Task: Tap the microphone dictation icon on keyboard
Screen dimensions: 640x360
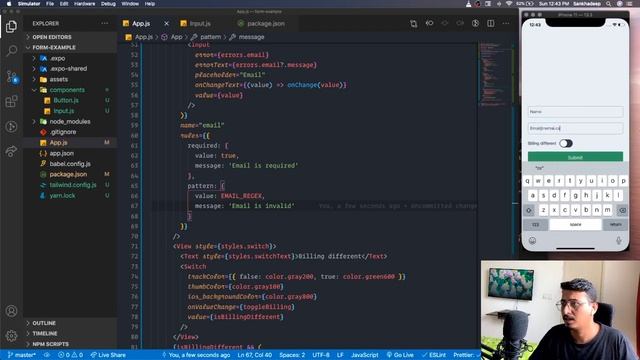Action: pos(618,240)
